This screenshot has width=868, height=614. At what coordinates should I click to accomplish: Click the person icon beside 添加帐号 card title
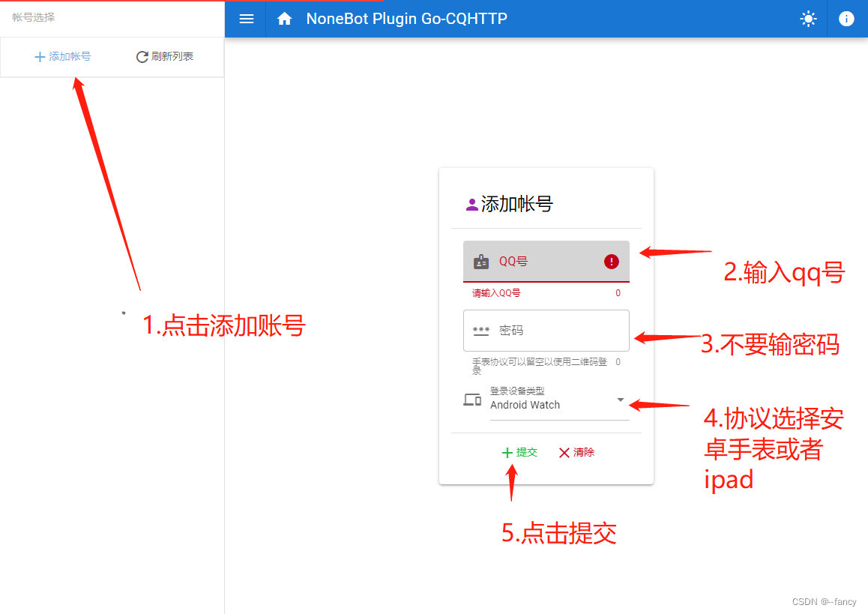point(471,203)
